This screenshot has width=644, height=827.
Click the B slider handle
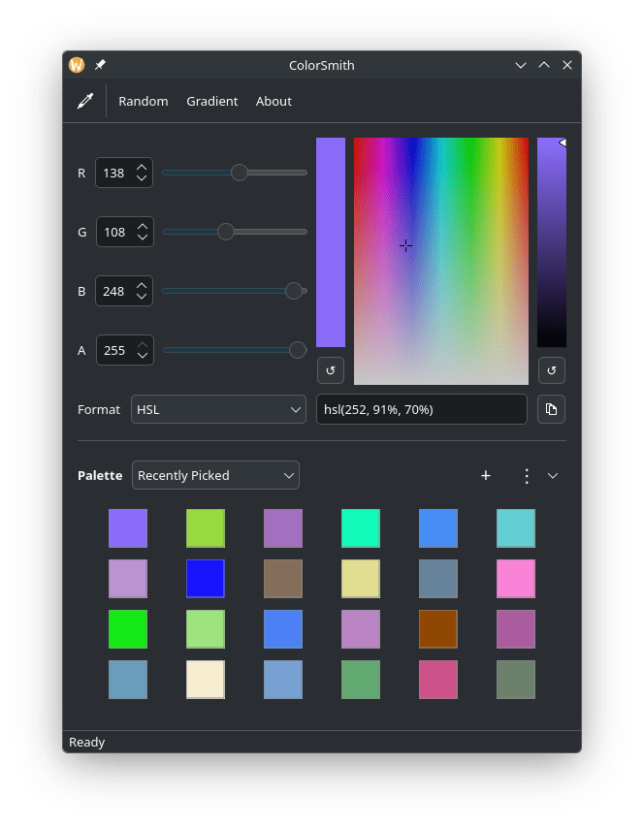click(294, 291)
